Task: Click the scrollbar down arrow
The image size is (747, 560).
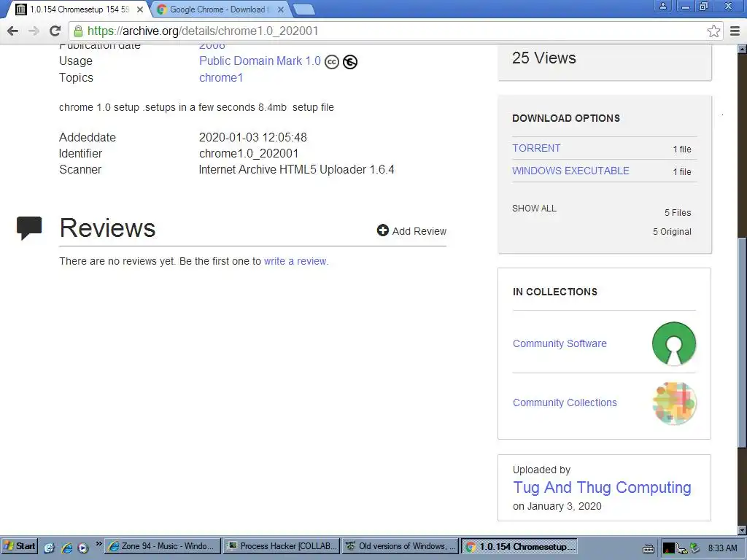Action: click(742, 530)
